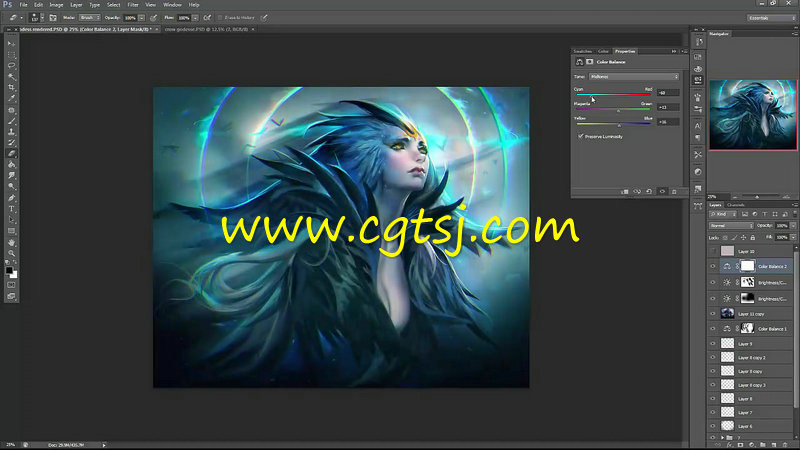Viewport: 800px width, 450px height.
Task: Switch to the Channels tab
Action: tap(736, 205)
